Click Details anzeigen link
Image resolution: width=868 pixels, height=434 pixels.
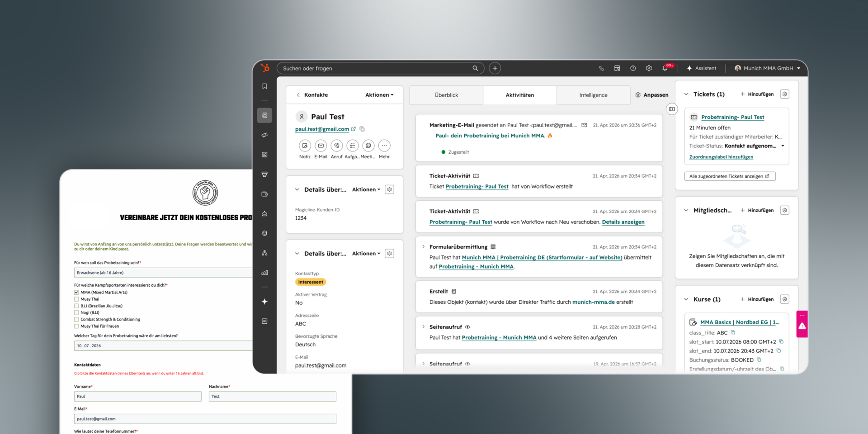point(623,222)
